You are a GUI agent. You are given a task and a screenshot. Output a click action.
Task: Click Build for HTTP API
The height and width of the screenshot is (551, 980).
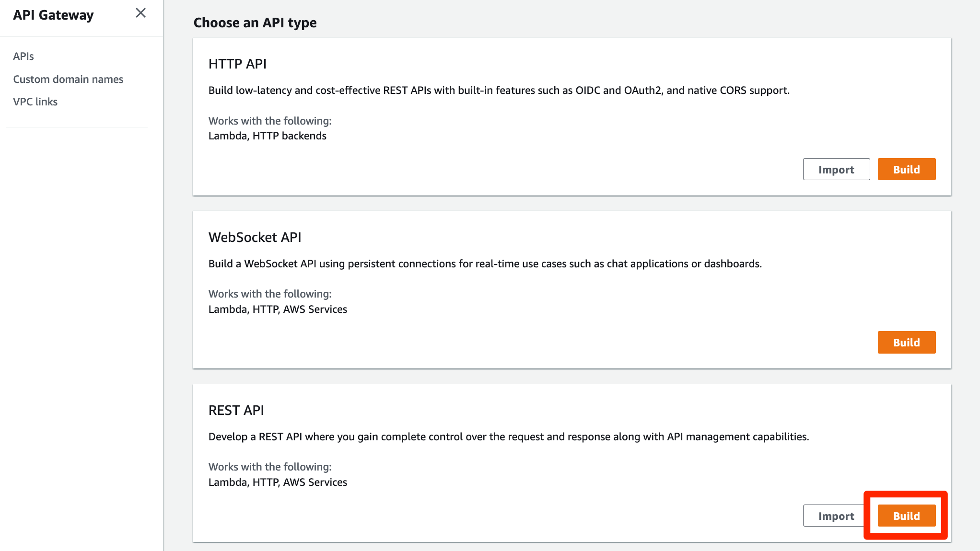pyautogui.click(x=906, y=170)
